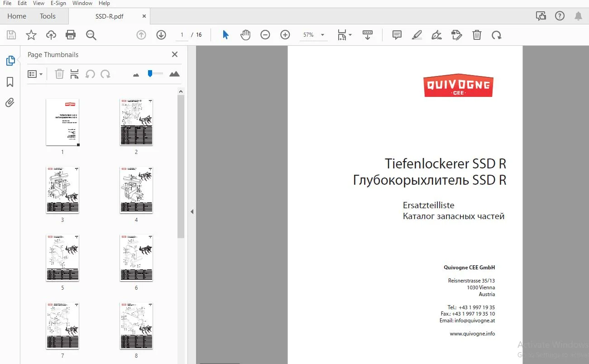Screen dimensions: 589x364
Task: Click the www.quivogne.info website link
Action: [472, 334]
